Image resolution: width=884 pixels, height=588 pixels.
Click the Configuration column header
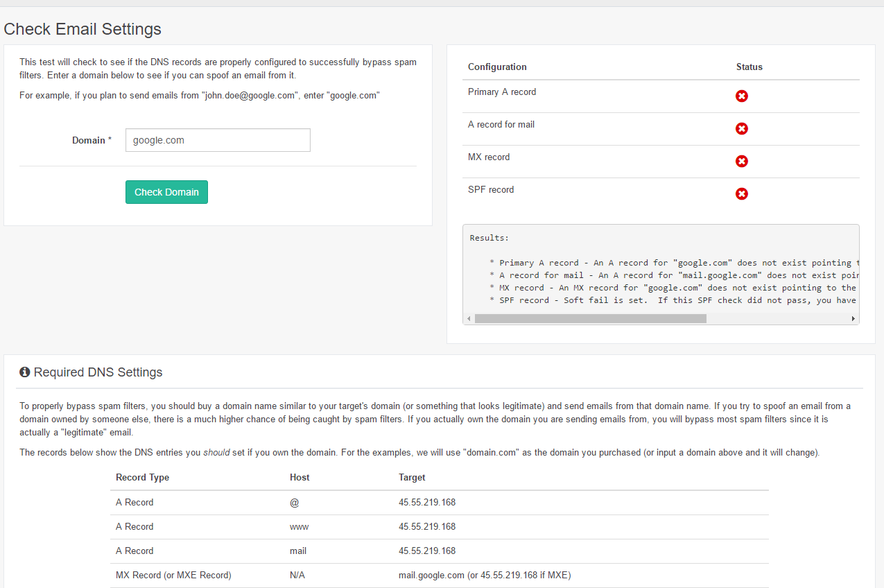click(497, 67)
